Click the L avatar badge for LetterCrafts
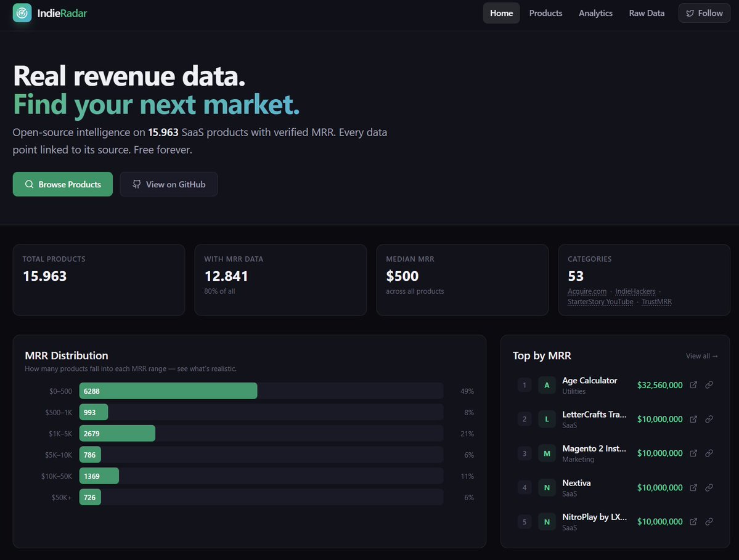739x560 pixels. 547,419
